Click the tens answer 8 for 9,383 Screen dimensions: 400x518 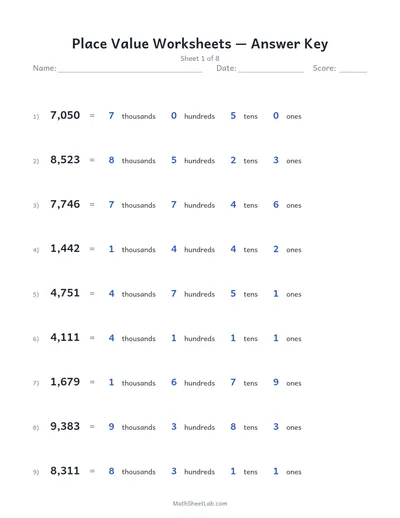pos(233,426)
